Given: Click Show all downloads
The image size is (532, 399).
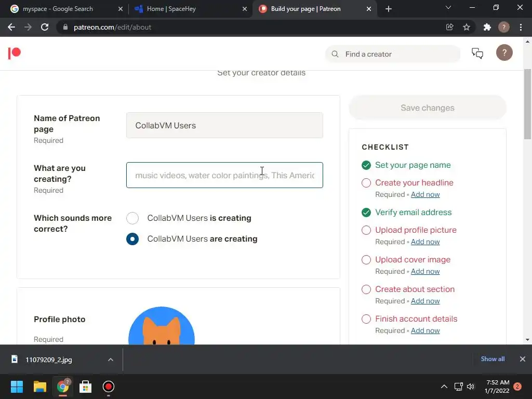Looking at the screenshot, I should tap(493, 359).
